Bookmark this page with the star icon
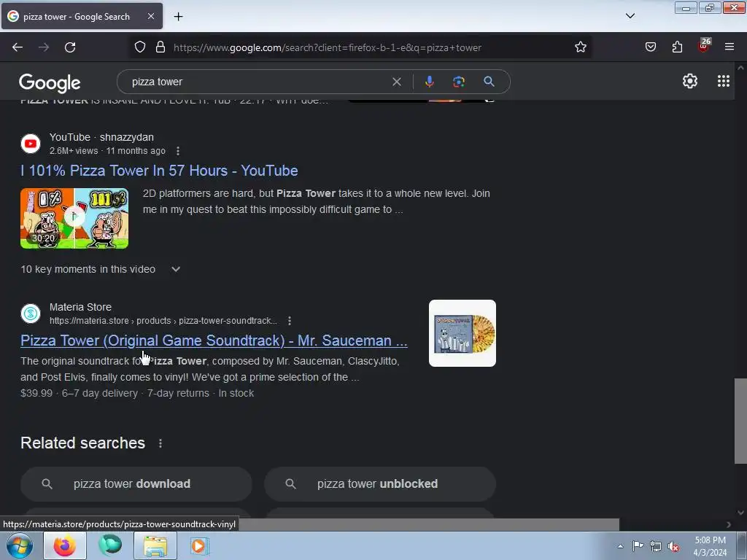The height and width of the screenshot is (560, 747). pos(580,47)
